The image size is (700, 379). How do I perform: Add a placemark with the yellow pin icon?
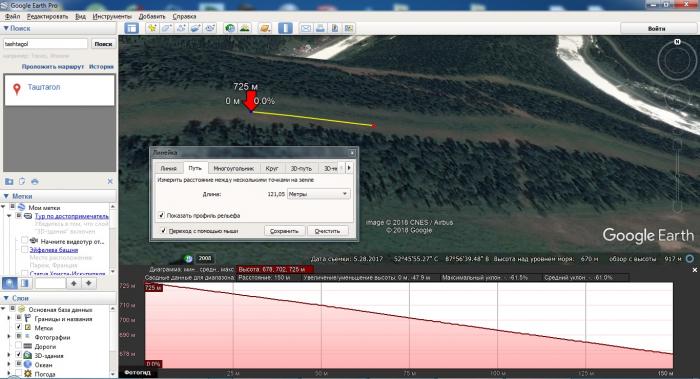(152, 28)
